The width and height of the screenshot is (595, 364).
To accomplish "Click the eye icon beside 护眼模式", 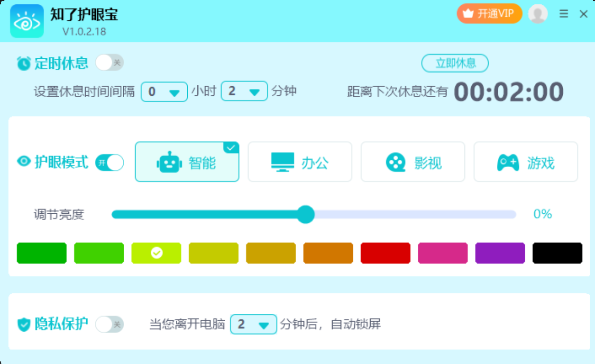I will (x=24, y=161).
